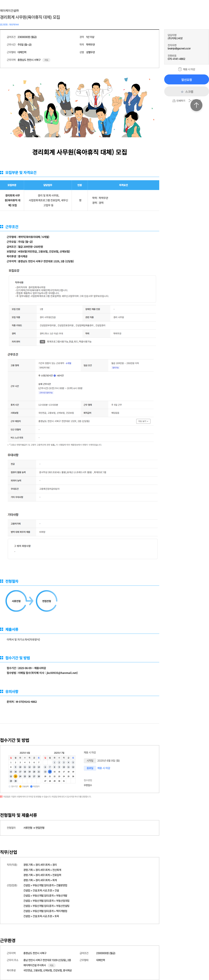The image size is (209, 980).
Task: Click the arrow between 서류전형 and 면접전형
Action: pyautogui.click(x=30, y=601)
